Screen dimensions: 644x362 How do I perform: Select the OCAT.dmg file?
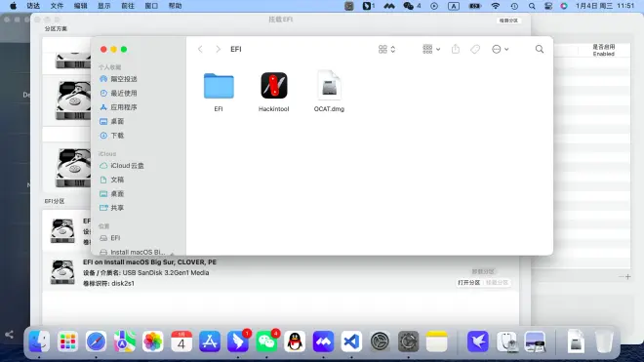pyautogui.click(x=329, y=86)
